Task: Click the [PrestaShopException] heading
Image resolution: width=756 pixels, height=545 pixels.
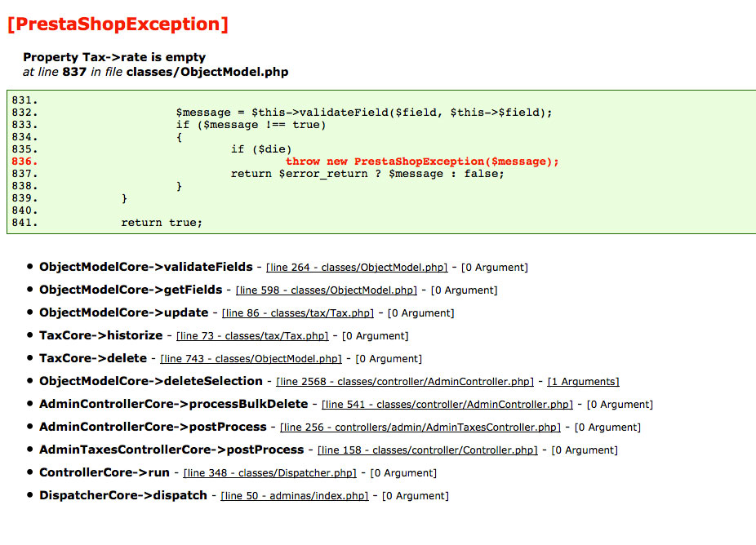Action: 118,24
